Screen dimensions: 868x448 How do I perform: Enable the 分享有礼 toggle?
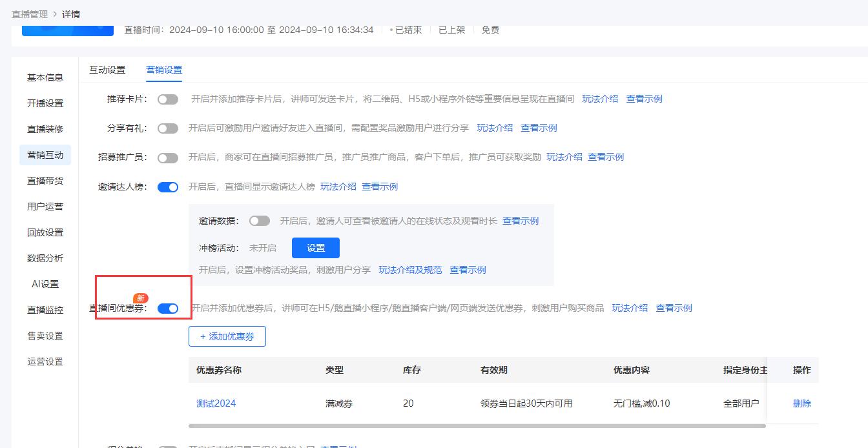click(168, 128)
